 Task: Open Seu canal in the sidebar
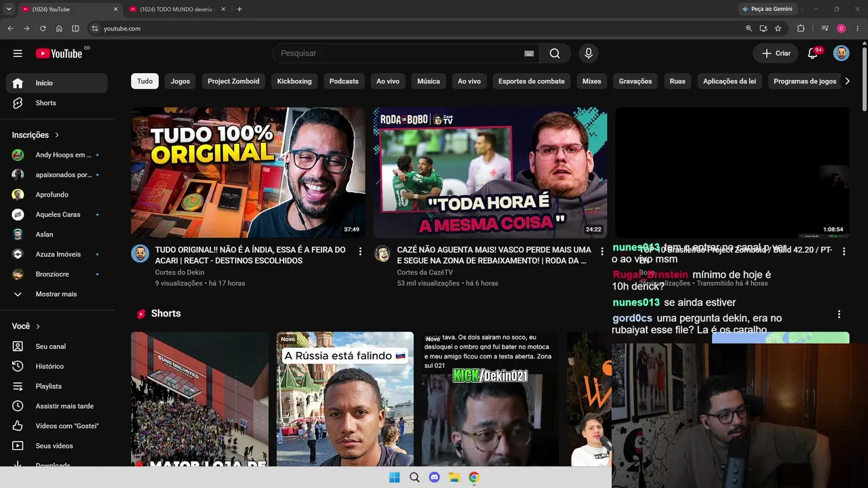(x=57, y=346)
